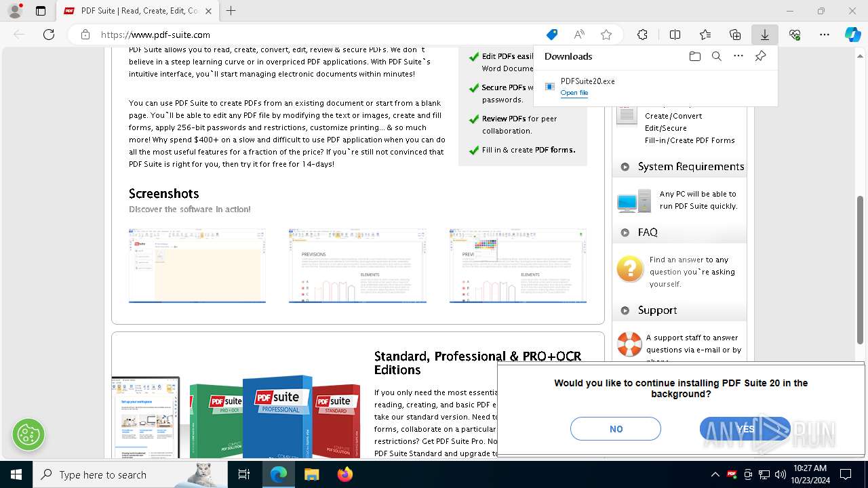This screenshot has width=868, height=488.
Task: Click Fill-in/Create PDF Forms text
Action: (x=690, y=140)
